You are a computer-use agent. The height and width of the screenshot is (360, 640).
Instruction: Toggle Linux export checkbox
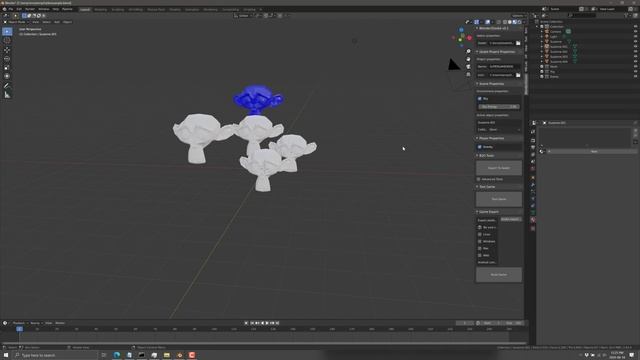click(x=480, y=234)
